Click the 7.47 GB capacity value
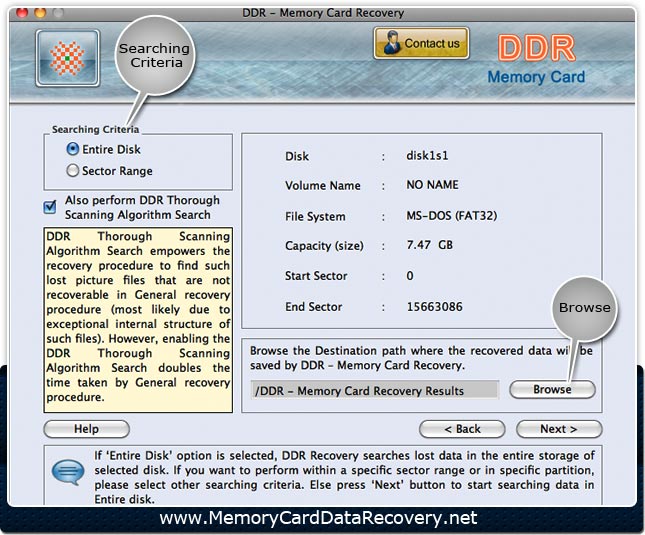This screenshot has height=535, width=645. [x=429, y=245]
